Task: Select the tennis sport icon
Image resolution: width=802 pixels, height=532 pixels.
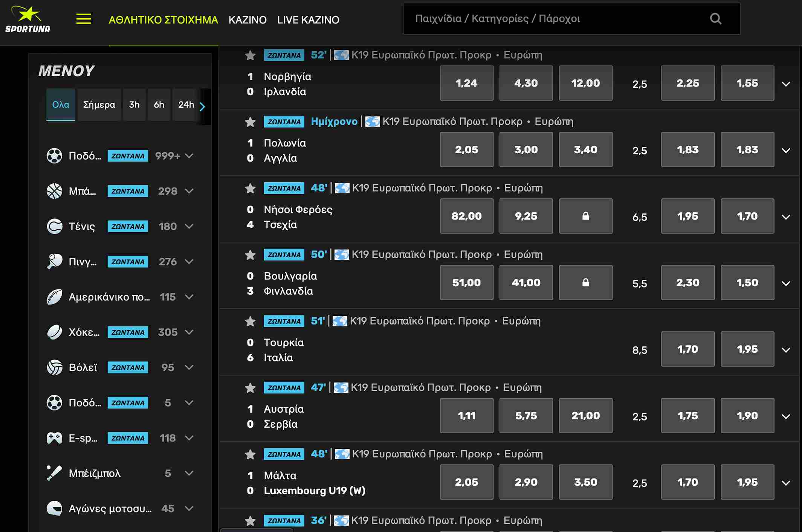Action: click(55, 226)
